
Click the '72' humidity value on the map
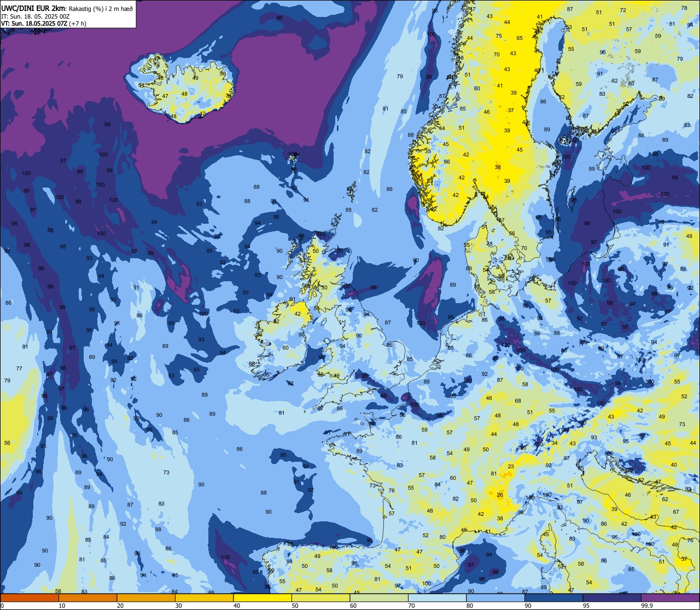[623, 10]
